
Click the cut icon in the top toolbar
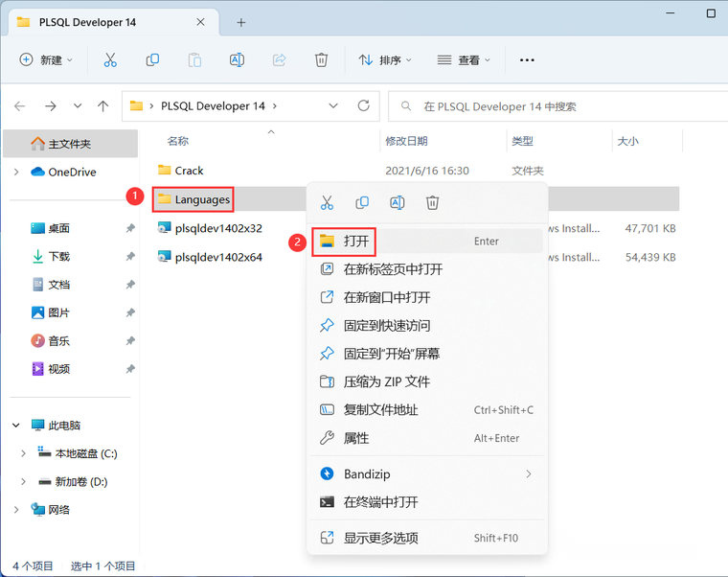pos(110,60)
